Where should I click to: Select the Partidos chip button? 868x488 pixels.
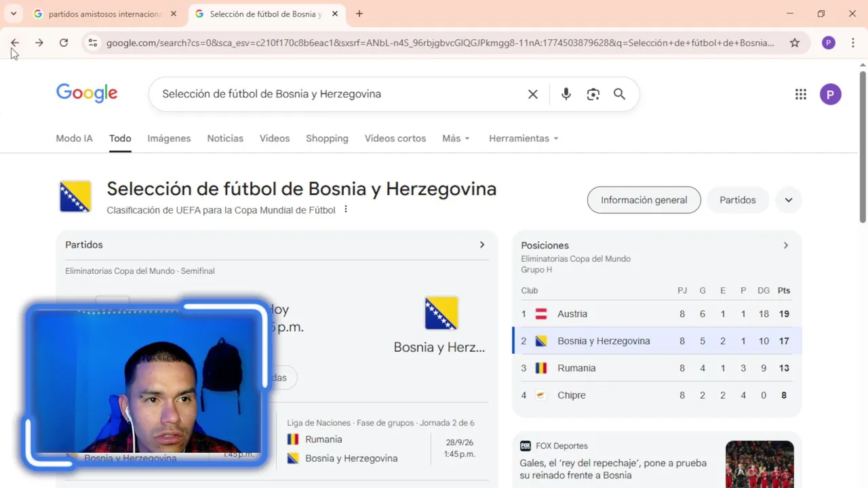pyautogui.click(x=738, y=200)
